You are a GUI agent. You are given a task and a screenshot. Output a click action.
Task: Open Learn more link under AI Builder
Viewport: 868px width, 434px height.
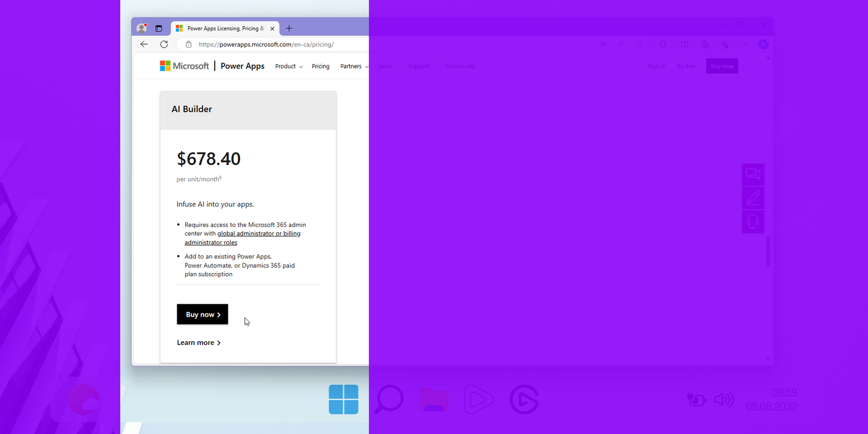(x=198, y=343)
